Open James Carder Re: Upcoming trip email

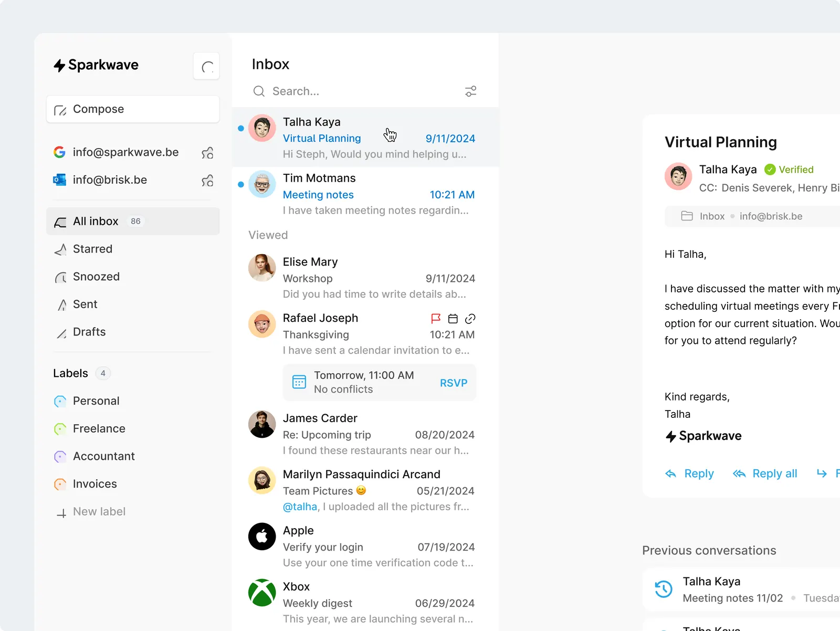click(x=365, y=434)
